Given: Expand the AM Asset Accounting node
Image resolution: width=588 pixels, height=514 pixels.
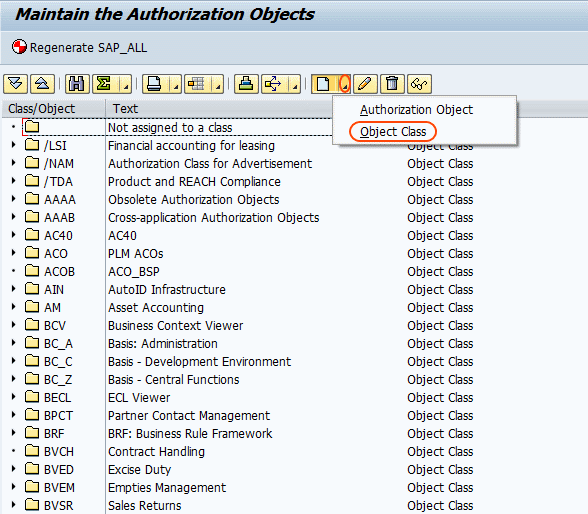Looking at the screenshot, I should pyautogui.click(x=14, y=307).
